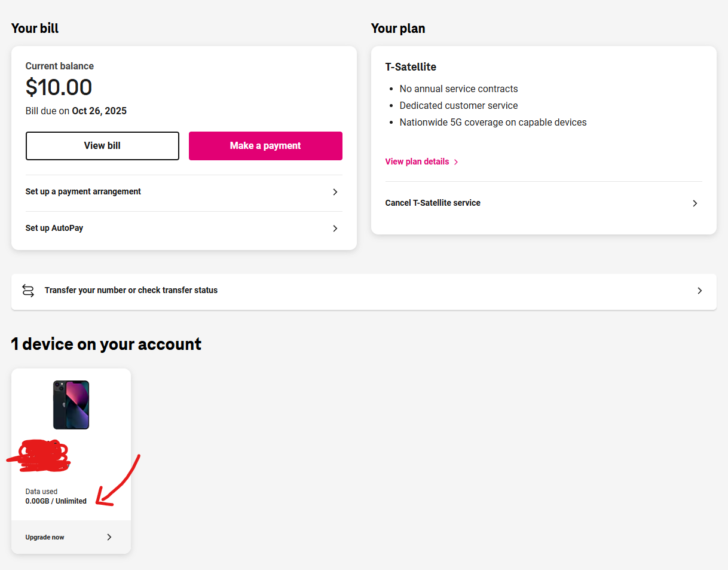Image resolution: width=728 pixels, height=570 pixels.
Task: Click the Data used 0.00GB text
Action: coord(56,497)
